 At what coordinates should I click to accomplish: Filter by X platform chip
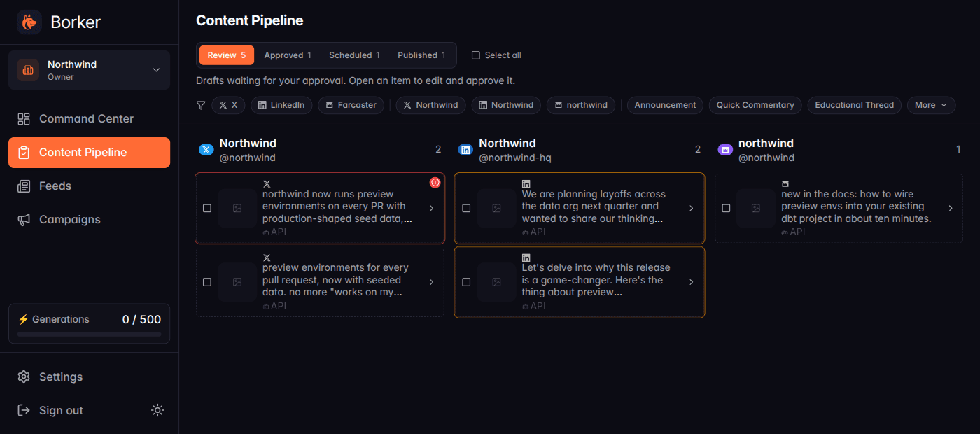228,105
